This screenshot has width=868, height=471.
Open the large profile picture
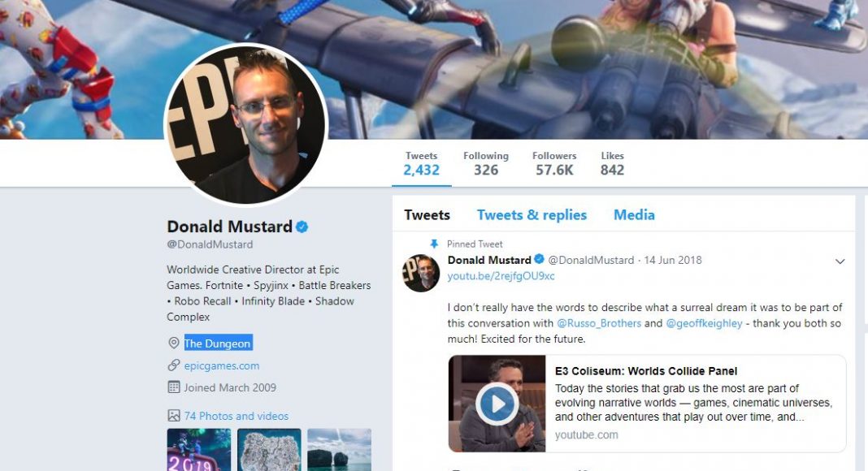coord(246,124)
